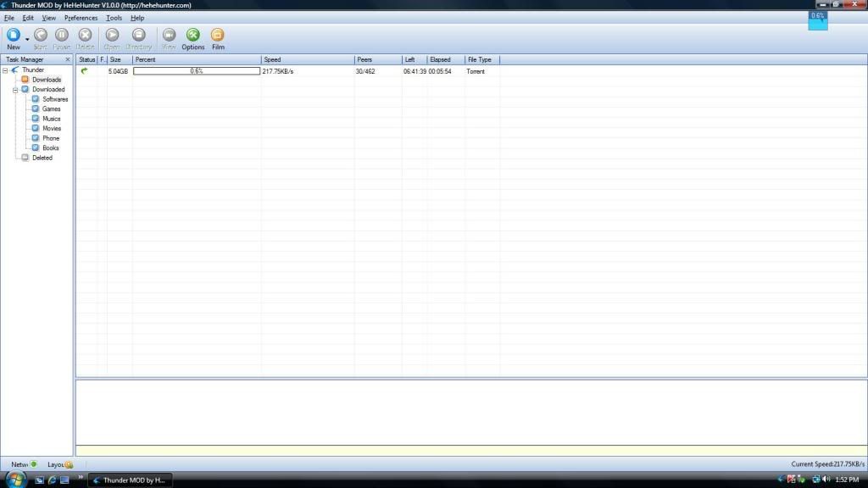The width and height of the screenshot is (868, 488).
Task: Click the New task toolbar icon
Action: 13,36
